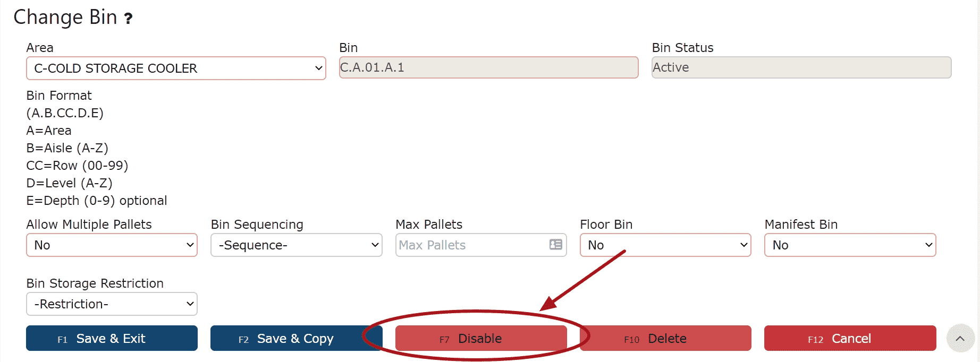The image size is (980, 362).
Task: Open the Manifest Bin dropdown
Action: coord(850,245)
